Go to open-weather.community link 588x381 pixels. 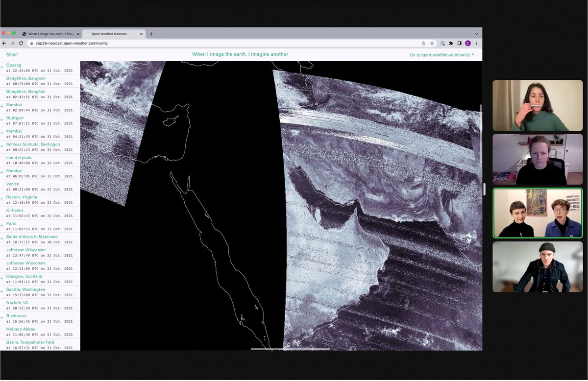tap(442, 55)
